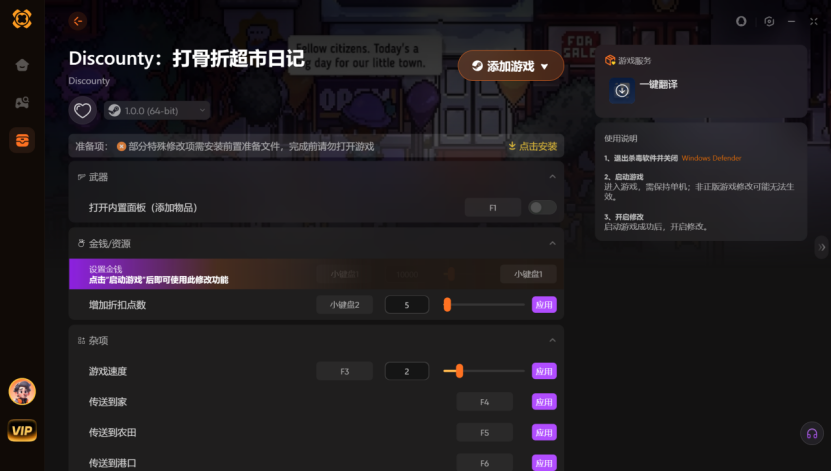Select the orange trainer toolbox sidebar icon

pos(22,140)
